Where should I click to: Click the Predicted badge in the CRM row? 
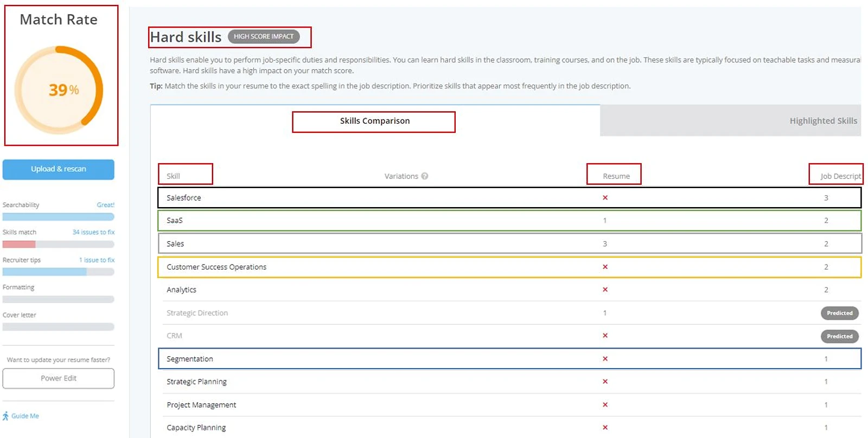pos(839,336)
